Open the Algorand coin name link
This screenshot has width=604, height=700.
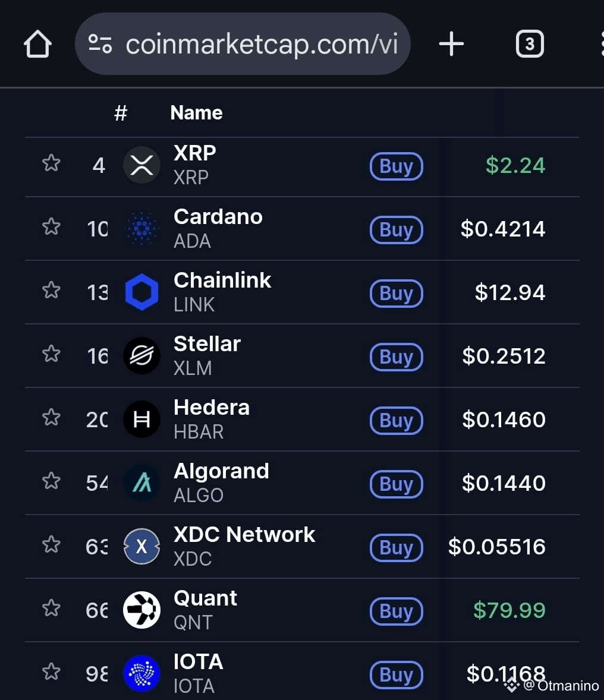coord(221,471)
